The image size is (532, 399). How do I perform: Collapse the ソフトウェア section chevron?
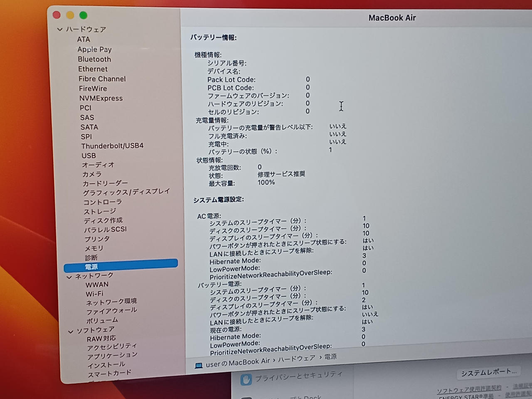tap(71, 331)
